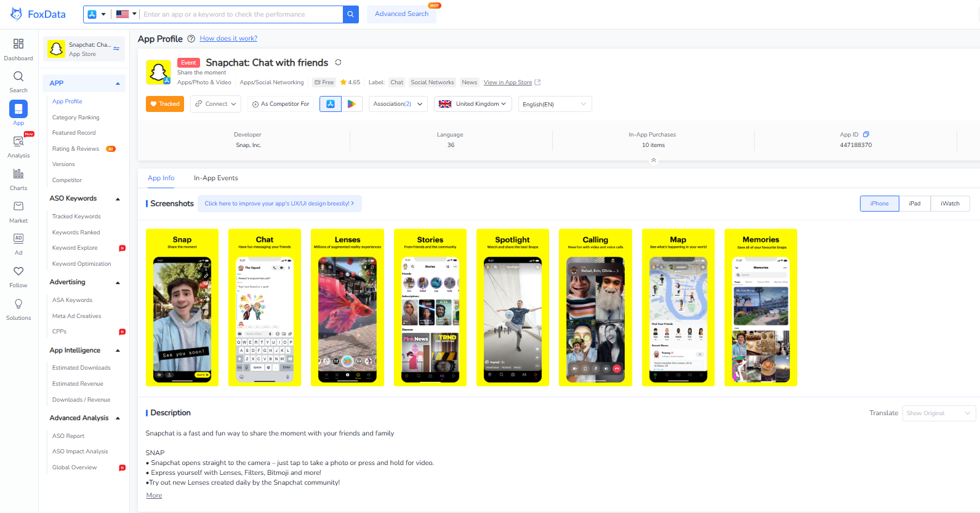Open the Snap screenshot thumbnail
The width and height of the screenshot is (980, 513).
click(x=182, y=308)
